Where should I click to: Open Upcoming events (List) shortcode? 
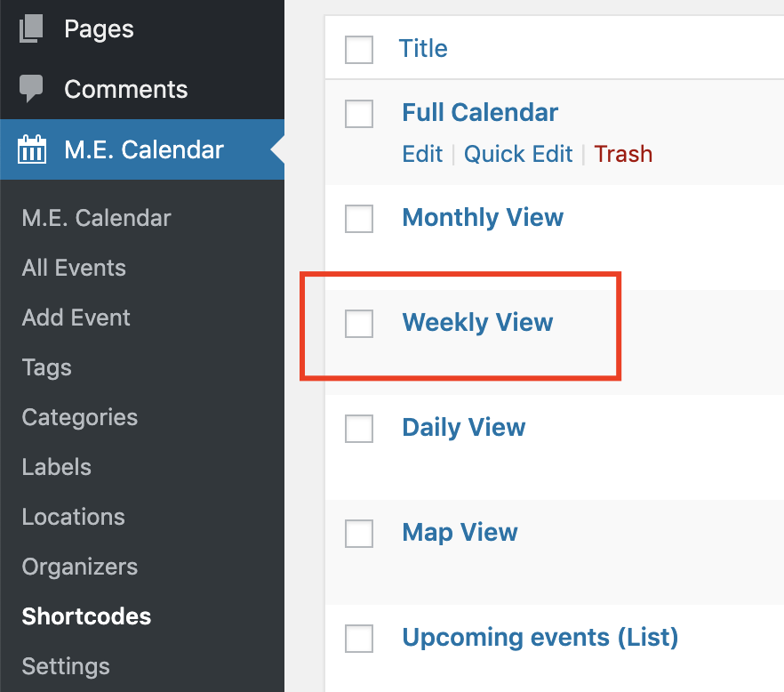click(x=540, y=638)
